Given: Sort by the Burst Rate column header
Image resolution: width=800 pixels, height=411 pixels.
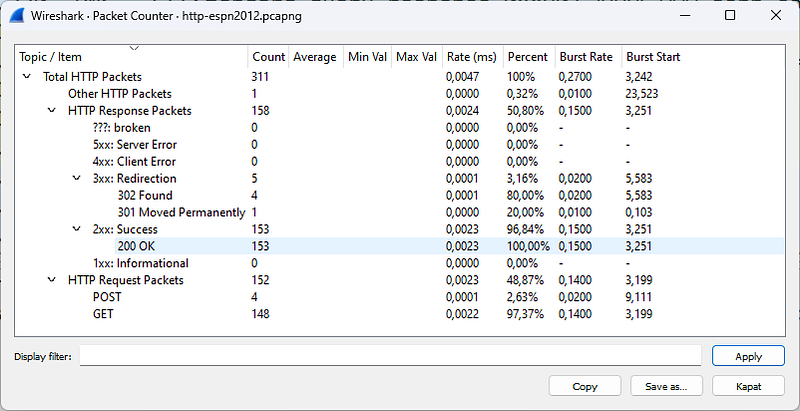Looking at the screenshot, I should pos(588,57).
